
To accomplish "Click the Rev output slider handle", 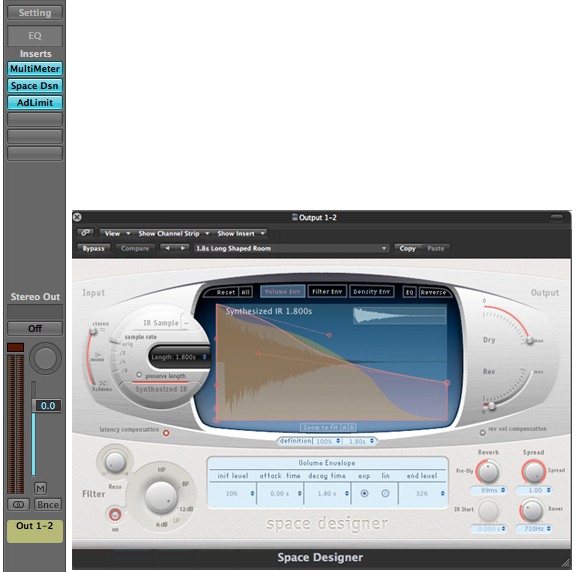I will point(492,406).
